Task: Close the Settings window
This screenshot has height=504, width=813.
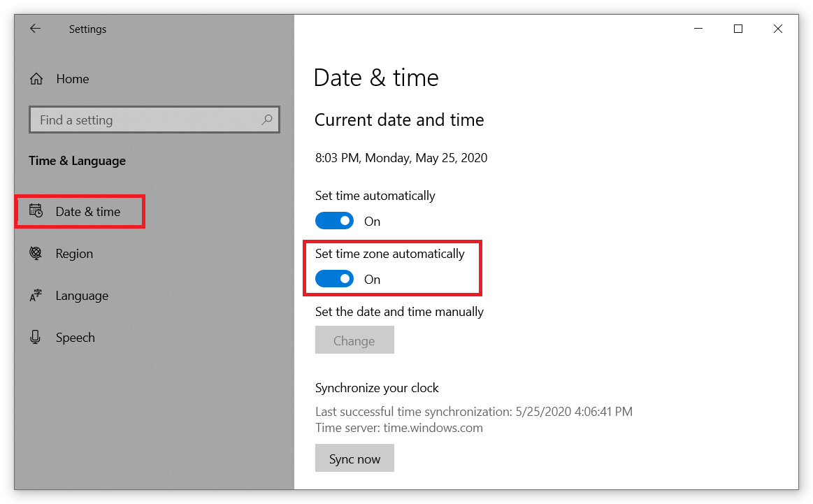Action: [x=778, y=29]
